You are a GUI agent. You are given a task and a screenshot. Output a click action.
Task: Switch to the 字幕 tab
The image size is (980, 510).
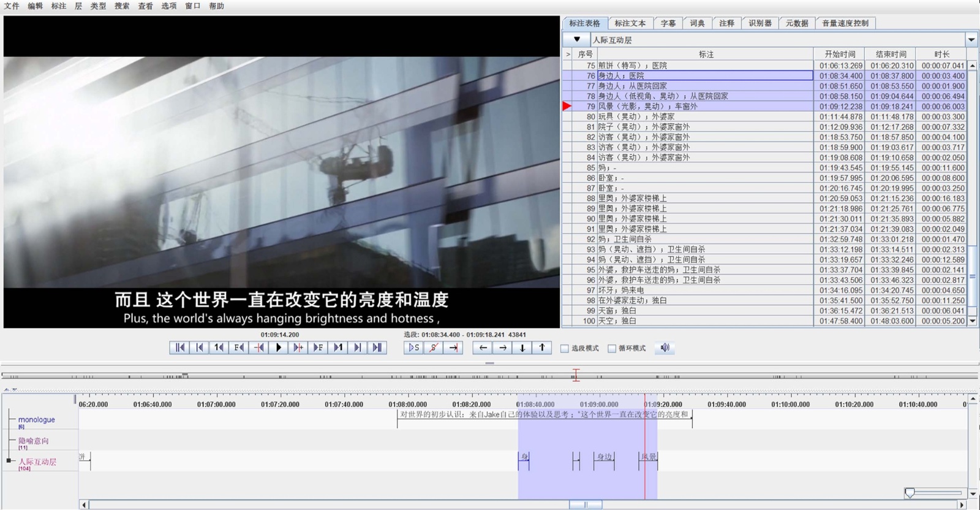point(668,23)
